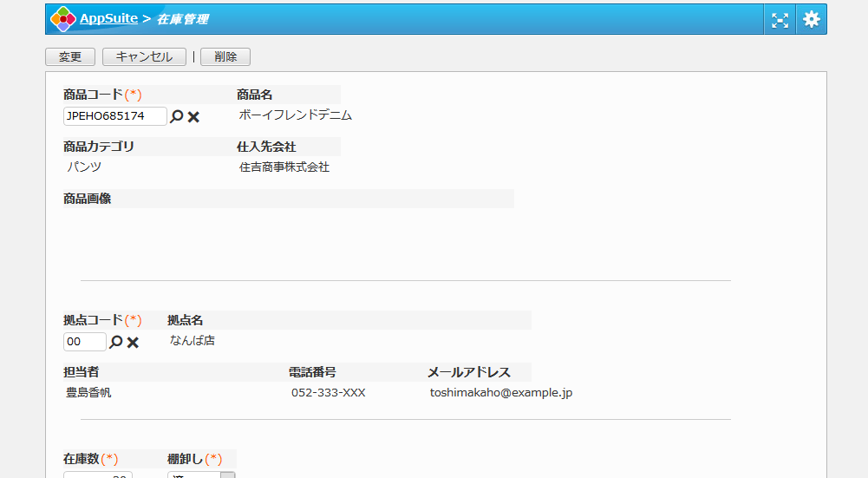Select the phone number 052-333-XXX
This screenshot has width=868, height=478.
(x=328, y=393)
